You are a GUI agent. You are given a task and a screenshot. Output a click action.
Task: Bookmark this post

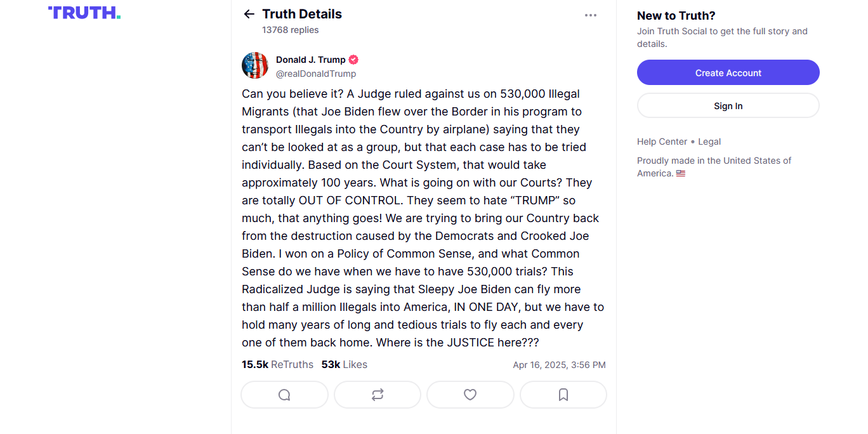coord(563,395)
